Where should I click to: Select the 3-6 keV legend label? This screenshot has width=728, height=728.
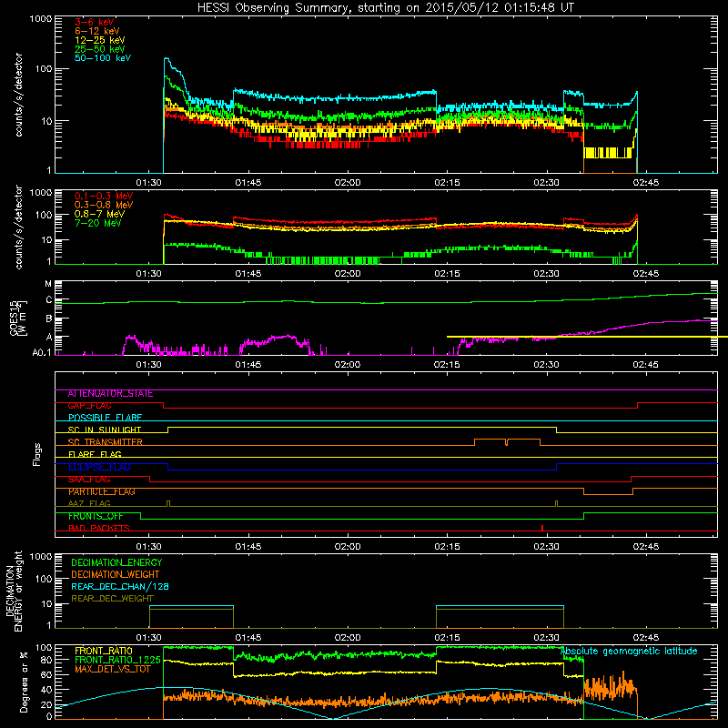[x=95, y=22]
